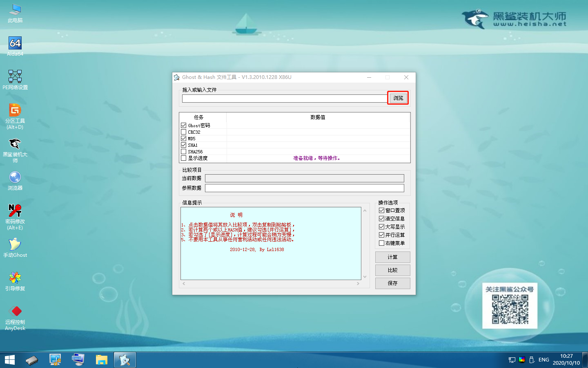The image size is (588, 368).
Task: Enable the 显示进度 progress display option
Action: [183, 158]
